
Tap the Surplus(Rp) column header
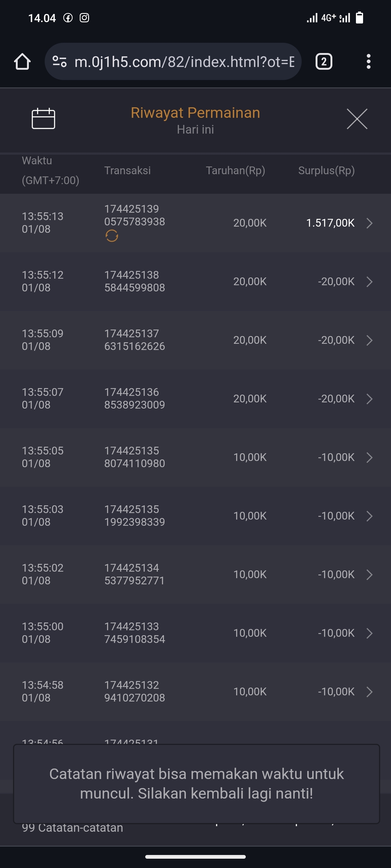point(326,170)
